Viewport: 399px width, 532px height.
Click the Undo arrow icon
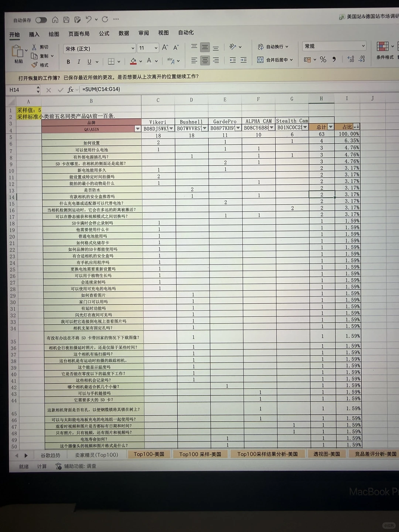(x=88, y=19)
